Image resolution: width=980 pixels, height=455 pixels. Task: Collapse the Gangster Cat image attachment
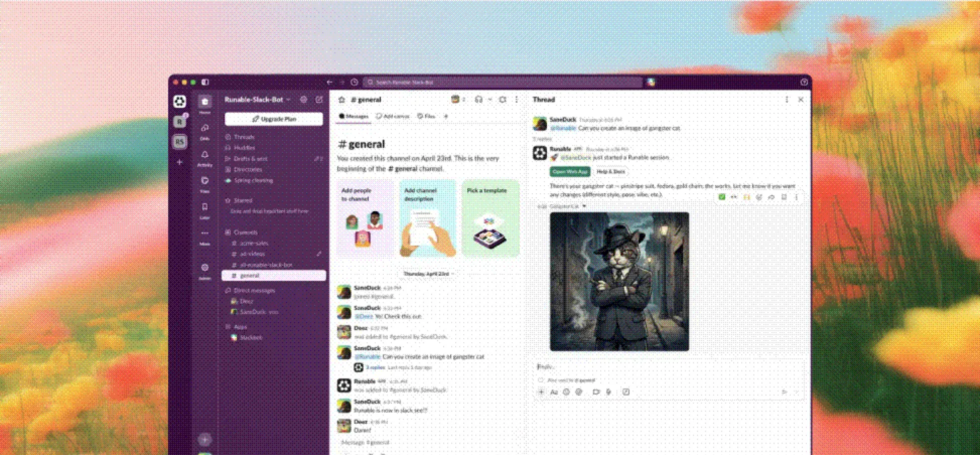584,206
